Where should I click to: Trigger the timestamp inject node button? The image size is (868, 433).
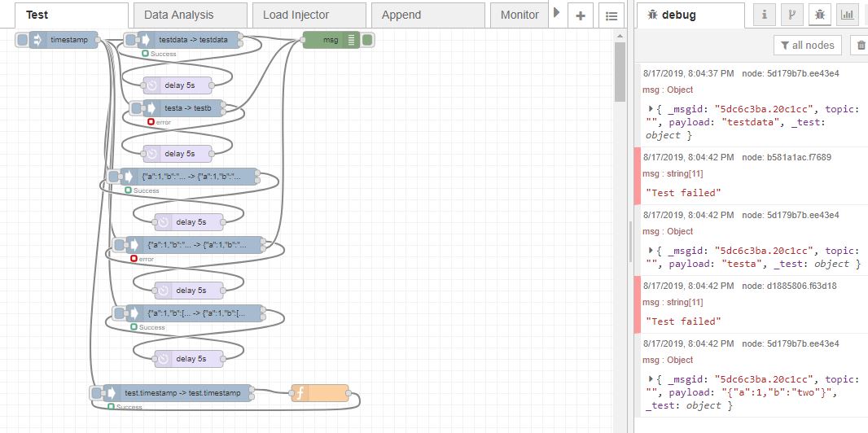(22, 40)
